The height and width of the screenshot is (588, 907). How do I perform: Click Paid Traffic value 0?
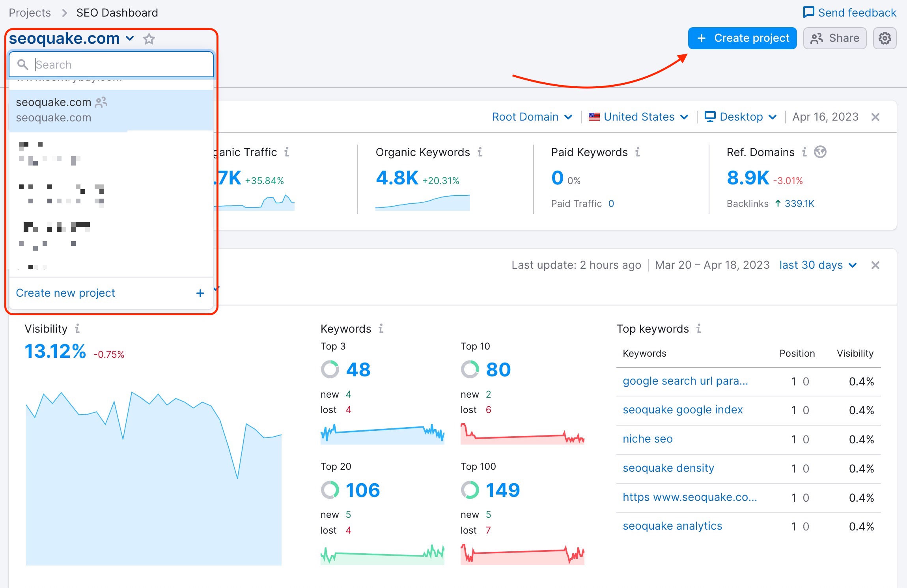(x=611, y=203)
